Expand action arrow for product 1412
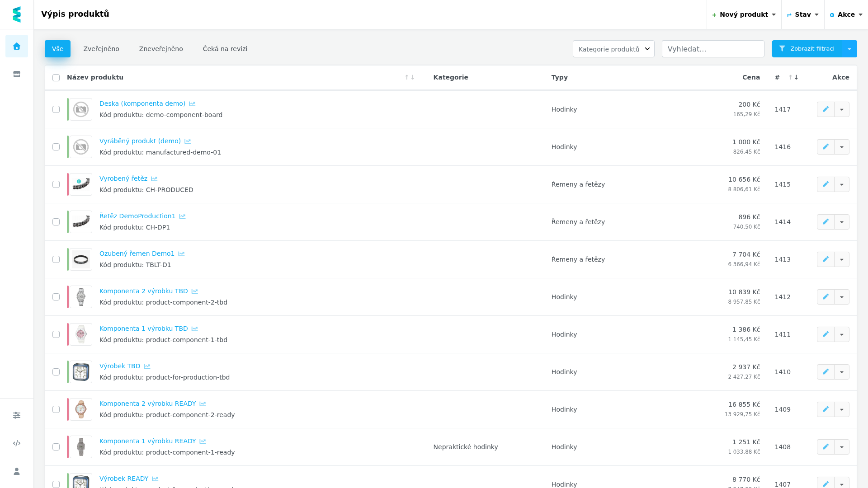The width and height of the screenshot is (868, 488). (x=842, y=297)
